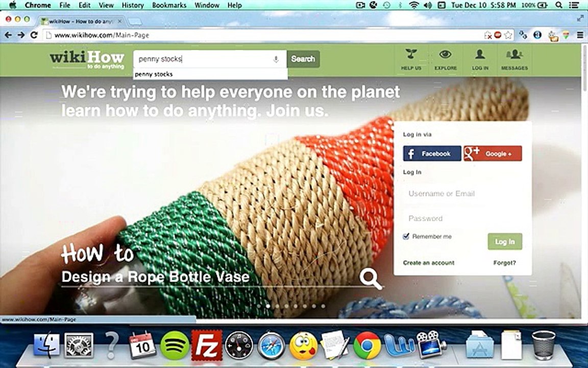Select the penny stocks autocomplete suggestion
The image size is (588, 368).
click(x=210, y=74)
